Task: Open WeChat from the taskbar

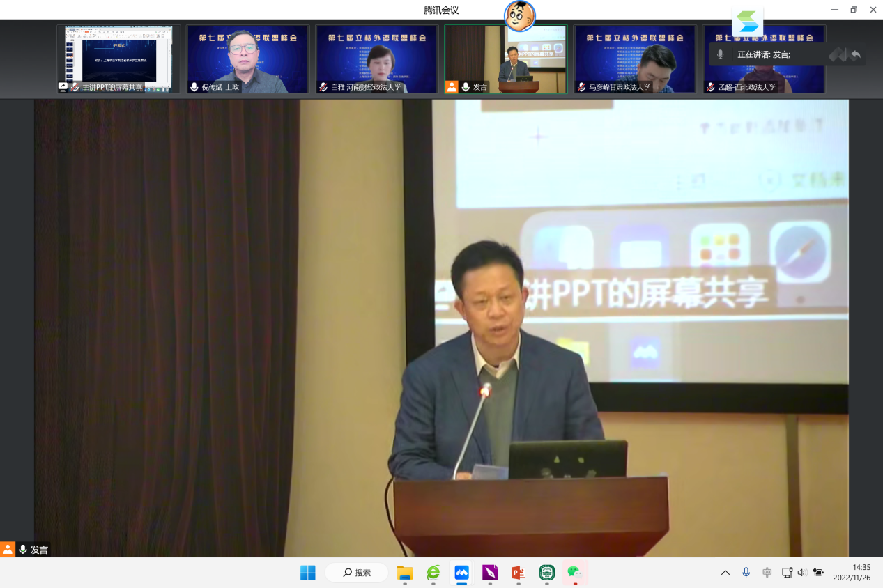Action: tap(574, 573)
